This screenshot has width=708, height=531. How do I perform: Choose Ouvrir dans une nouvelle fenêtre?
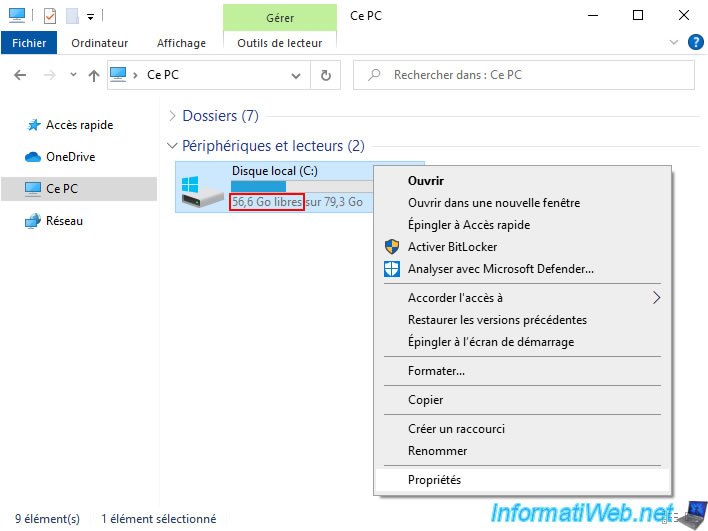[522, 203]
